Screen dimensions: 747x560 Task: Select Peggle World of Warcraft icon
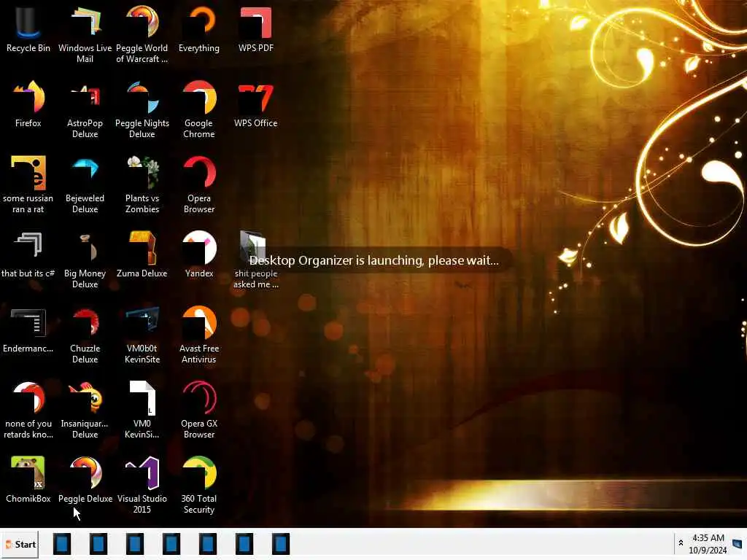tap(142, 35)
